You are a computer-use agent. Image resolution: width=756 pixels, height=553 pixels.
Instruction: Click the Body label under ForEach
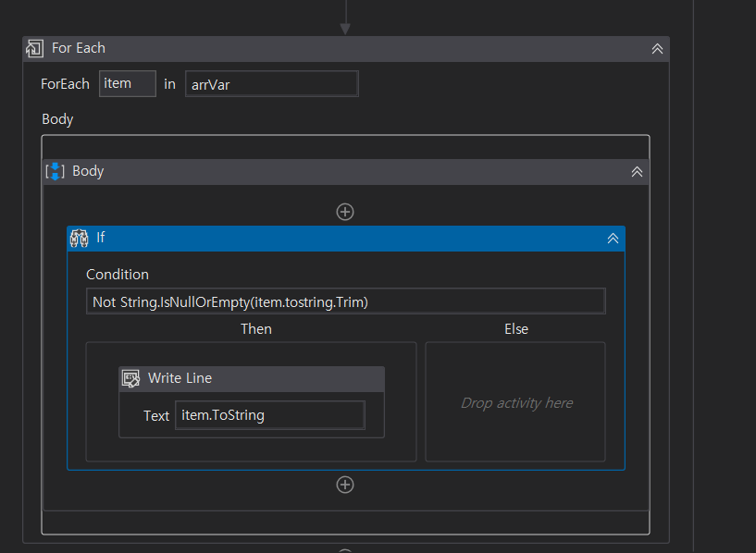pyautogui.click(x=57, y=119)
